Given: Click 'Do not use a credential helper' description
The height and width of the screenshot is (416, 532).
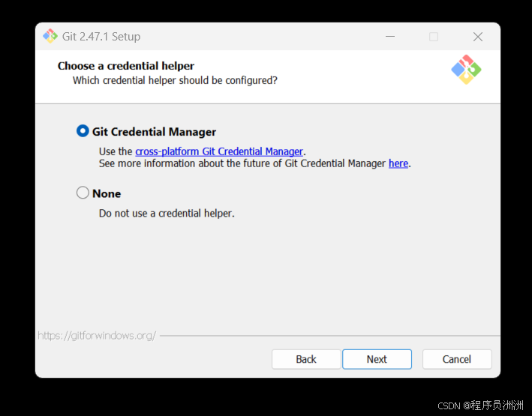Looking at the screenshot, I should [x=167, y=214].
